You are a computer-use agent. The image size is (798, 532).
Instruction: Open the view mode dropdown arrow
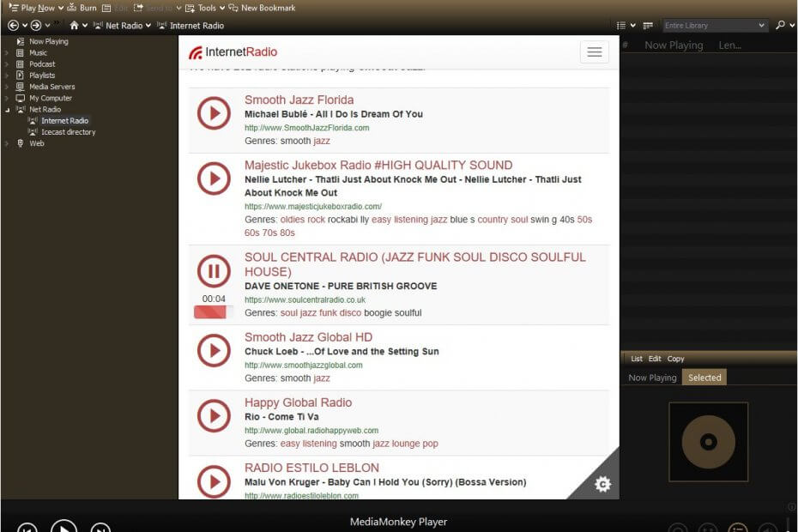tap(633, 26)
